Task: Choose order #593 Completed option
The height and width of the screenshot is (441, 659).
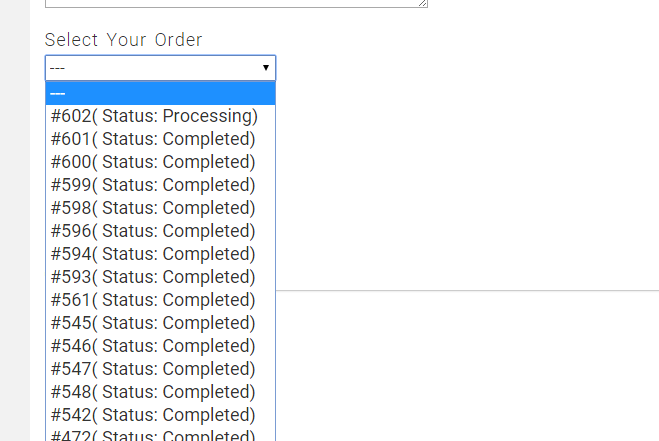Action: [153, 277]
